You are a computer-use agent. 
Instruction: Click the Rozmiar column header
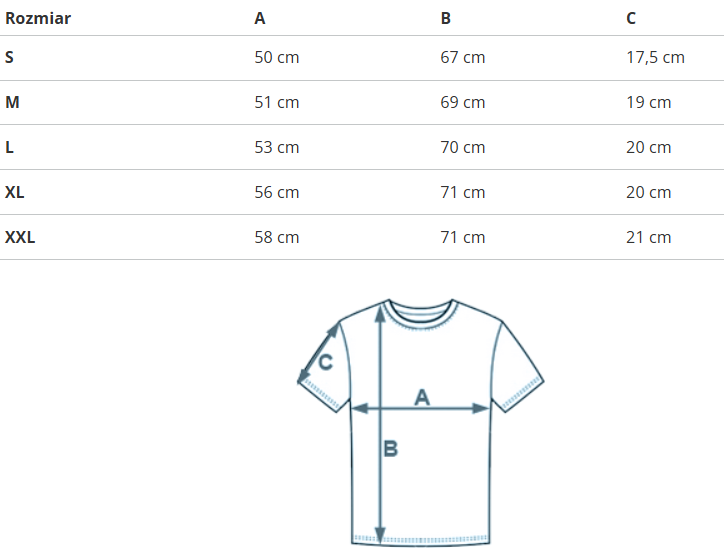tap(38, 18)
